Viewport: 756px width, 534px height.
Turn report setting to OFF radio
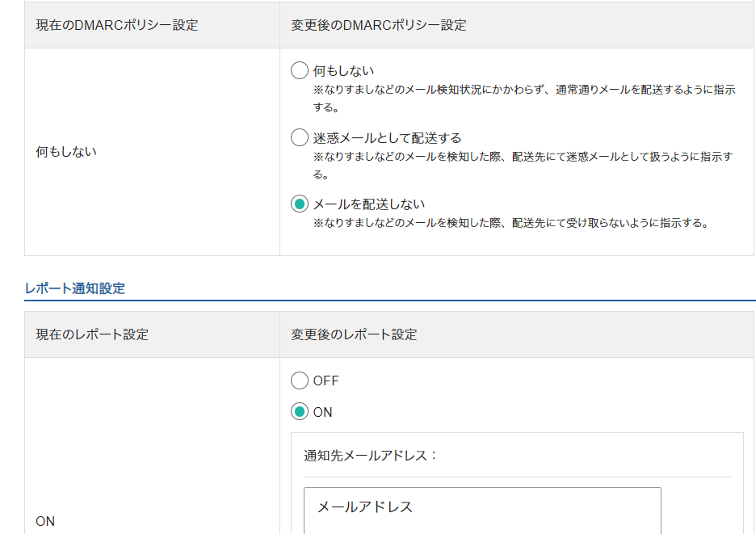(x=300, y=381)
